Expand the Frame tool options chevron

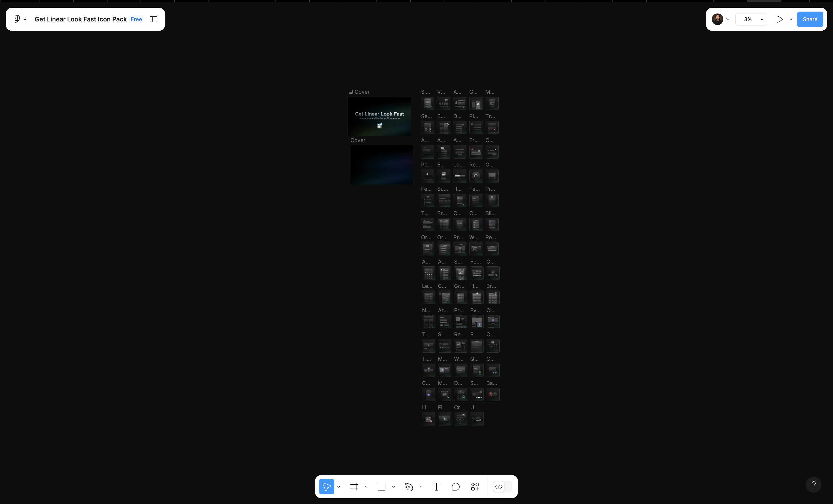click(x=366, y=487)
